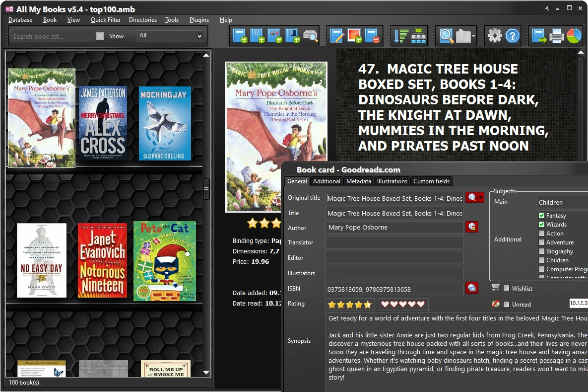
Task: Click the Sort books toolbar icon
Action: click(401, 36)
